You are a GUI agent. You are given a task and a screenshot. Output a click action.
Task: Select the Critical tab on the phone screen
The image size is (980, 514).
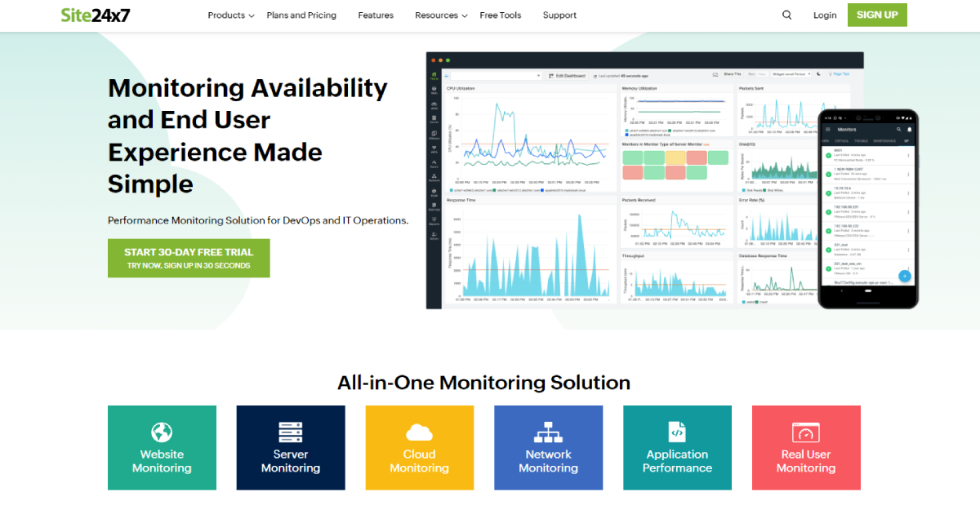tap(841, 141)
